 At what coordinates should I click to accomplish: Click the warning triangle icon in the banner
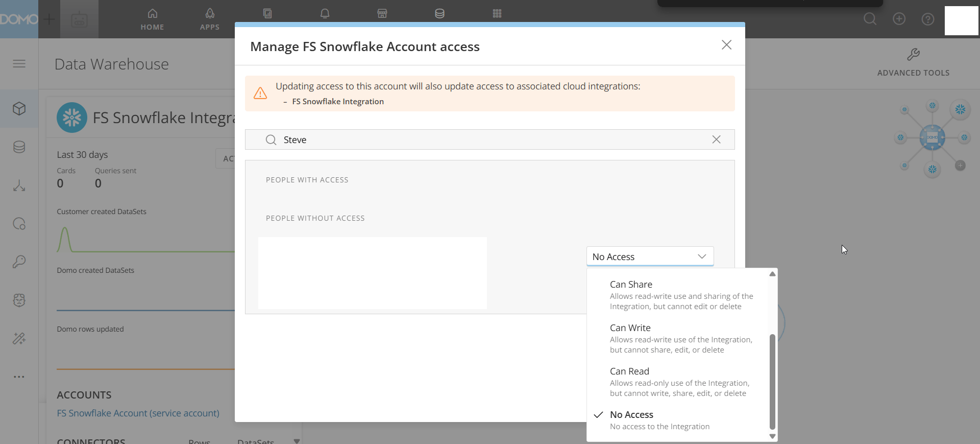click(x=260, y=93)
